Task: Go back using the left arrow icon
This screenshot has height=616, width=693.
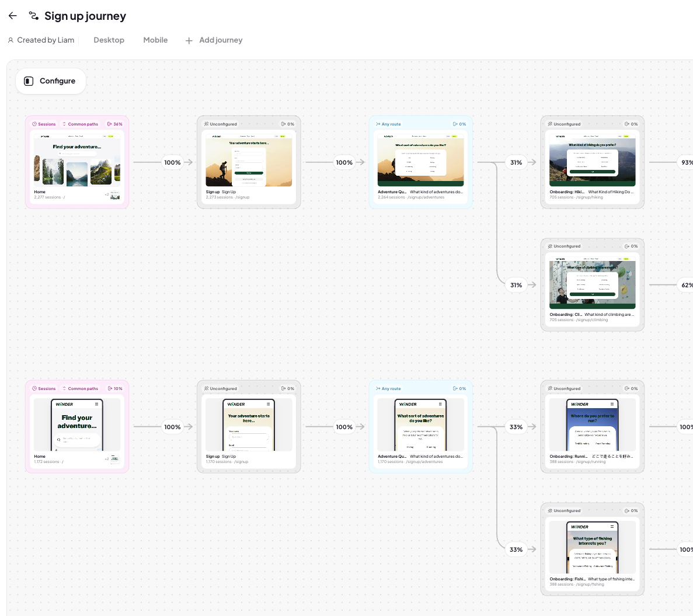Action: (x=12, y=16)
